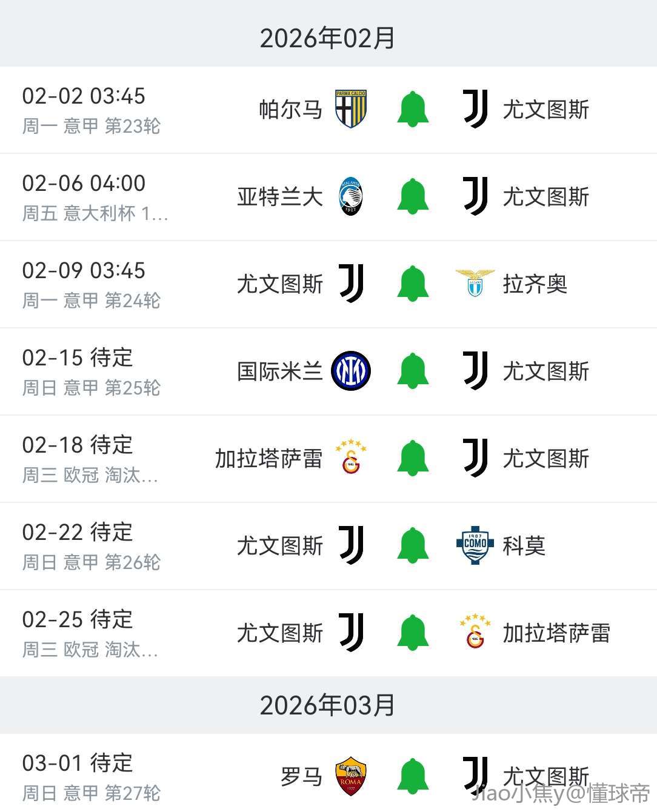Toggle reminder bell for 科莫 match
The image size is (657, 812).
click(x=413, y=545)
